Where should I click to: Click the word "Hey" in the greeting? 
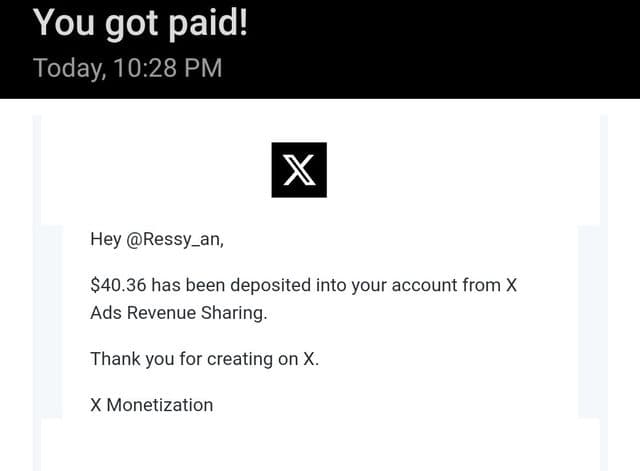point(106,239)
